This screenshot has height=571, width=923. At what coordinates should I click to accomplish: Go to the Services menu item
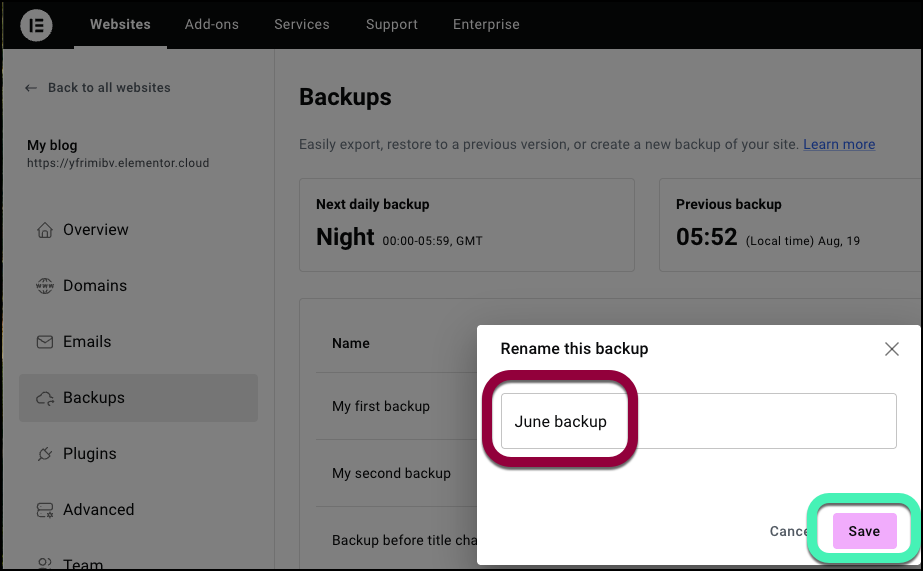pos(302,24)
